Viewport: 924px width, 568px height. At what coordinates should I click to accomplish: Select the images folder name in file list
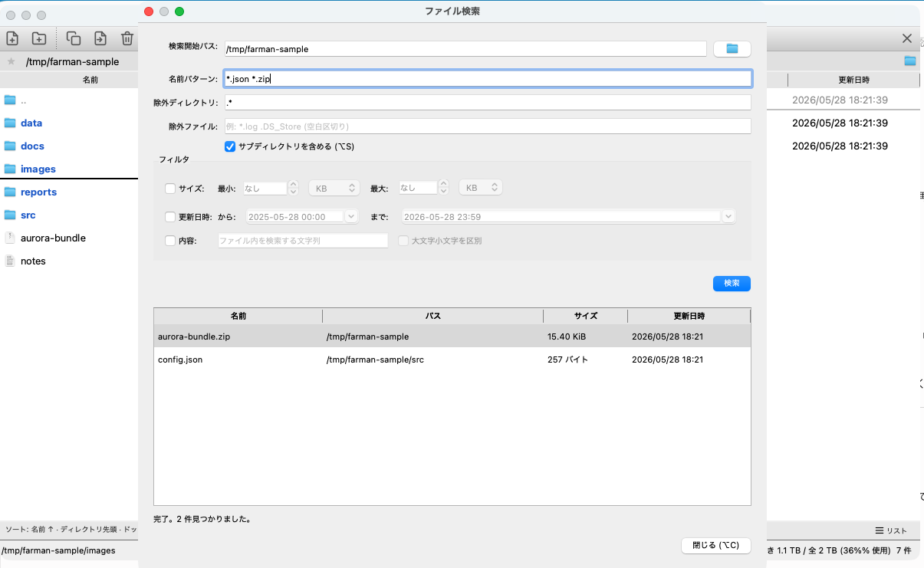tap(38, 169)
